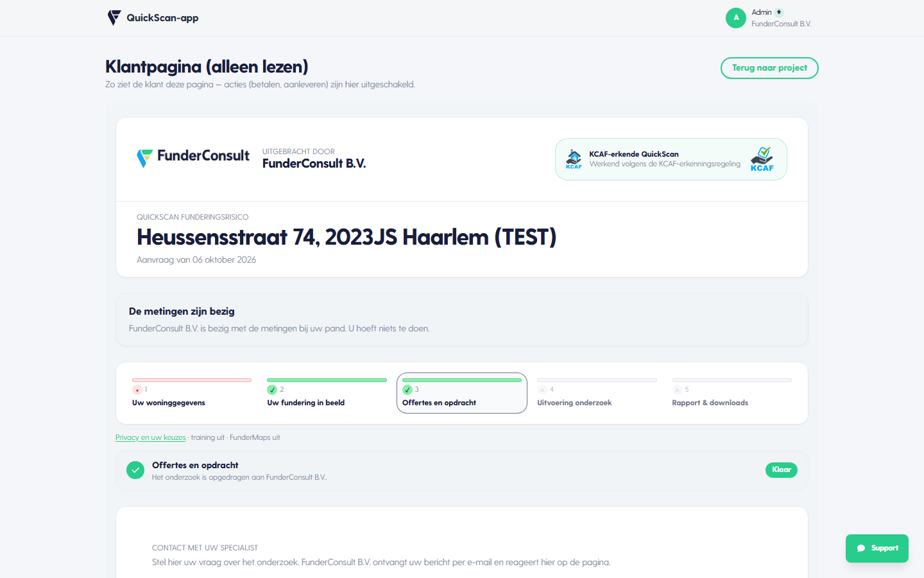This screenshot has height=578, width=924.
Task: Click the green progress bar of step 3
Action: 462,380
